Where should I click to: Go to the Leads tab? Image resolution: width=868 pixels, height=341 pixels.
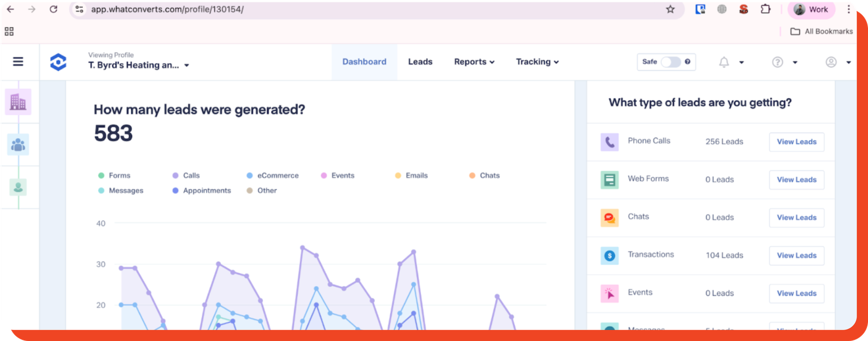click(x=420, y=62)
